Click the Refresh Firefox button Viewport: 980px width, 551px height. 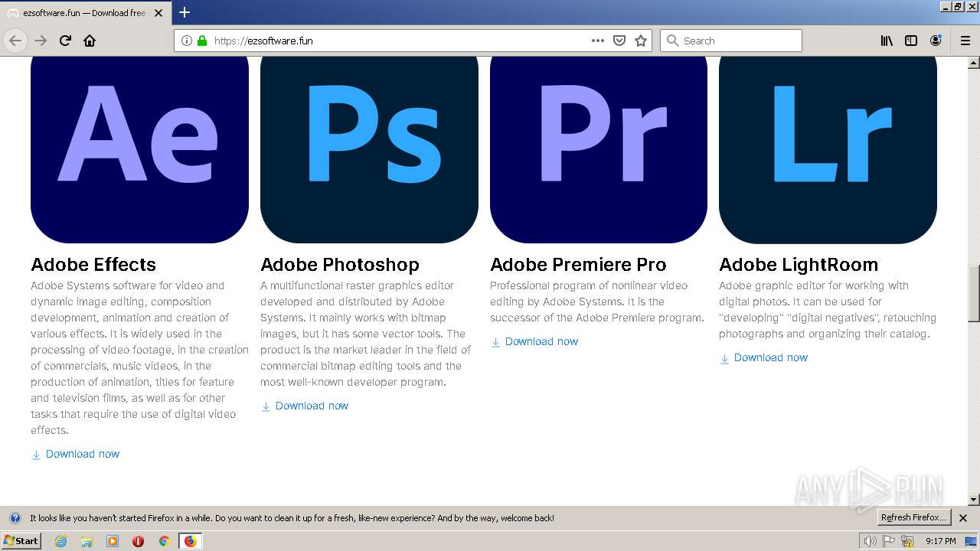click(913, 518)
